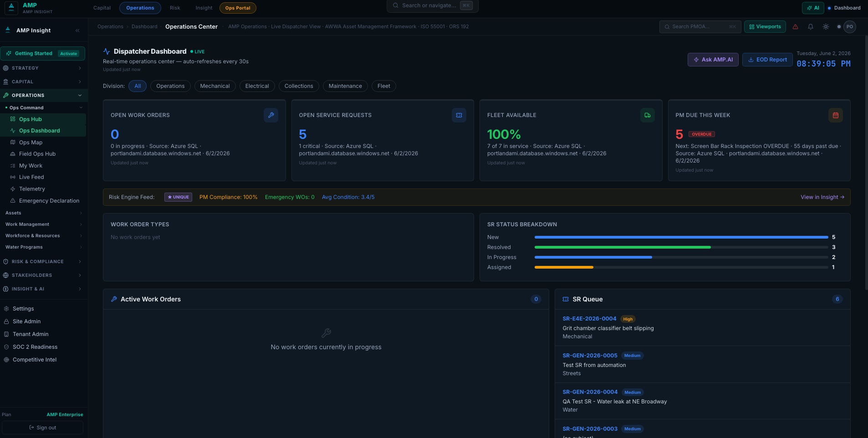Click the Settings gear icon in the sidebar

pyautogui.click(x=6, y=309)
